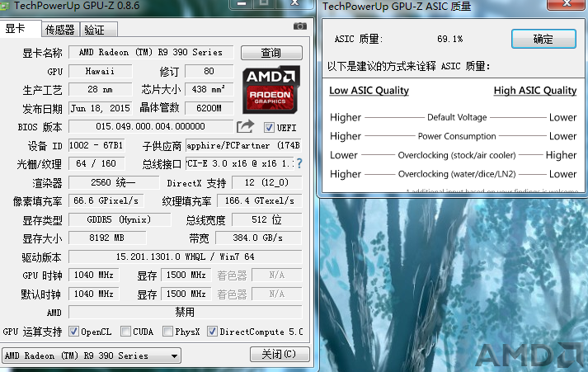
Task: Click the memory size field 8192 MB
Action: [107, 238]
